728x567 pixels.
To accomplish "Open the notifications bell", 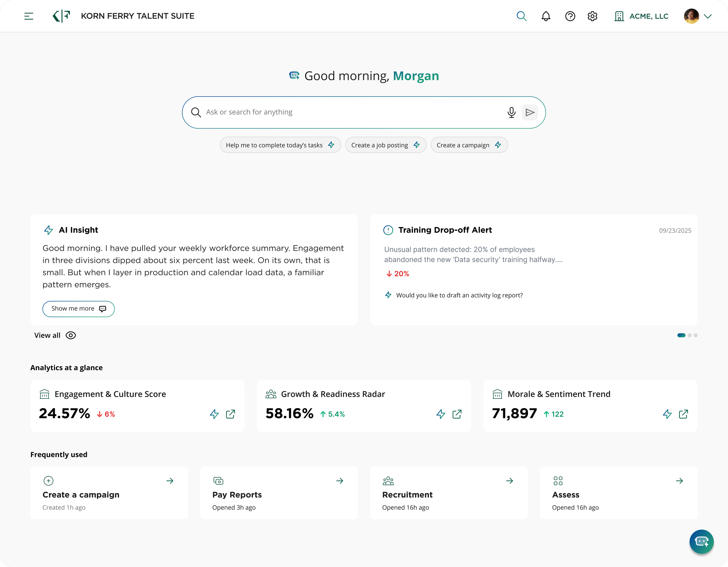I will point(546,16).
